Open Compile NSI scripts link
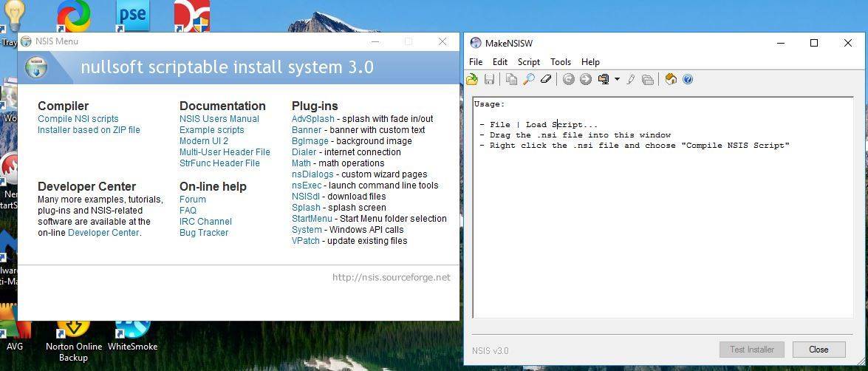868x371 pixels. 78,118
